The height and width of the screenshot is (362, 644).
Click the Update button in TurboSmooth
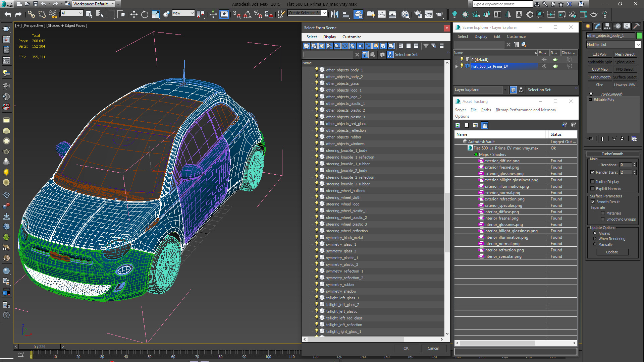tap(612, 252)
